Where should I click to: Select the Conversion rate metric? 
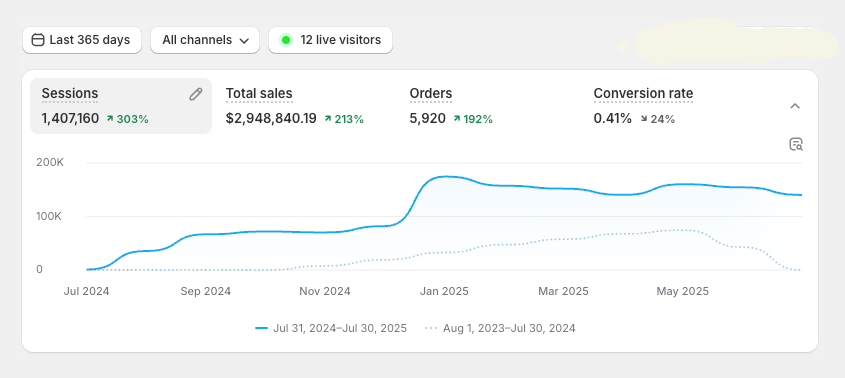coord(643,94)
